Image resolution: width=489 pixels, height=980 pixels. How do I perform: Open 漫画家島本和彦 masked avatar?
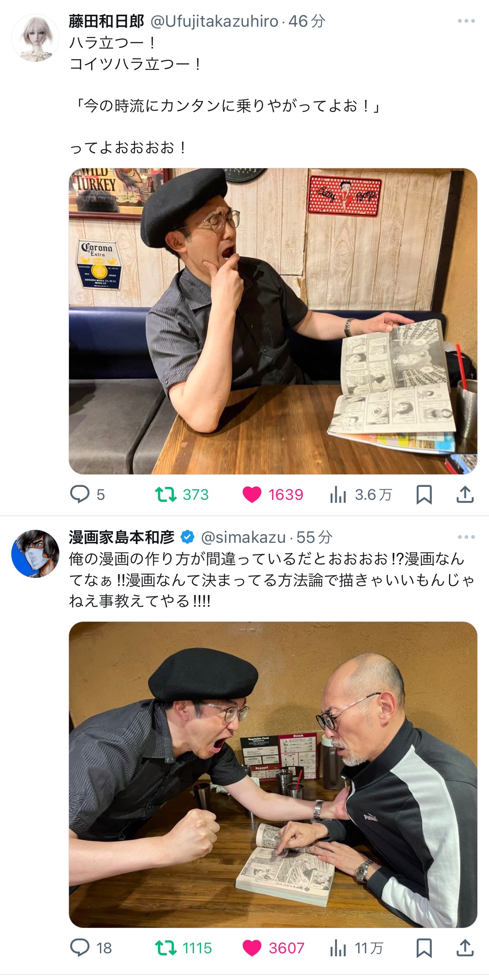(x=35, y=554)
